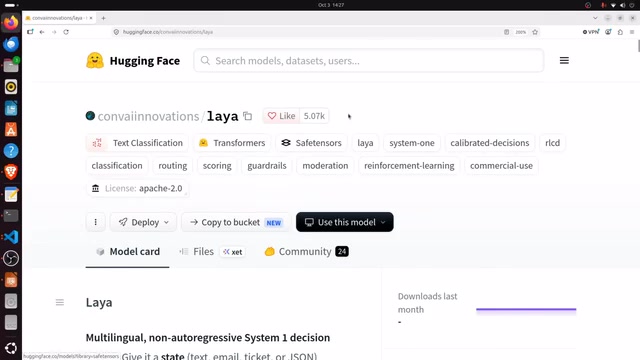Open Ubuntu Software store from dock

coord(11,129)
